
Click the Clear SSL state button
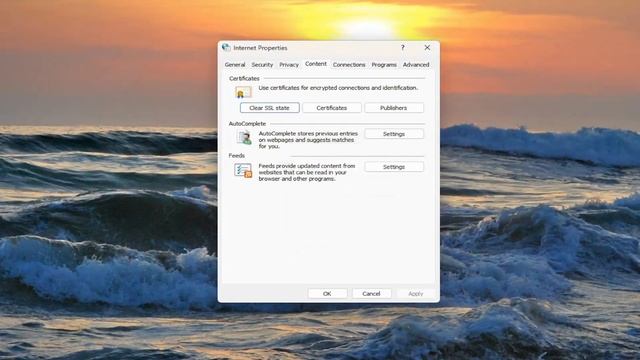[x=270, y=108]
